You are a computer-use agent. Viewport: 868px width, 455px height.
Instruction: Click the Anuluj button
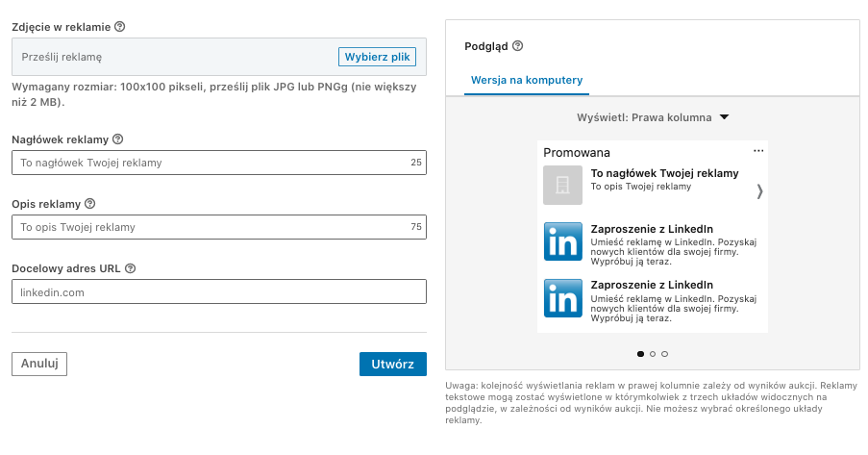coord(39,364)
